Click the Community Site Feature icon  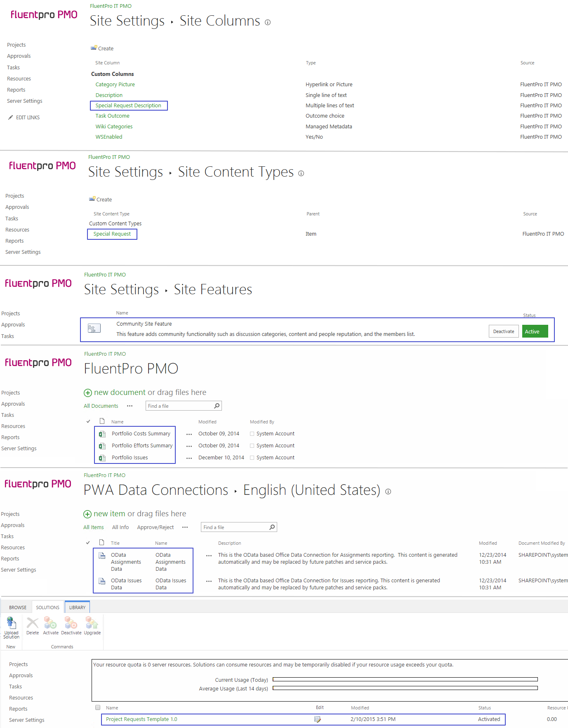click(94, 329)
